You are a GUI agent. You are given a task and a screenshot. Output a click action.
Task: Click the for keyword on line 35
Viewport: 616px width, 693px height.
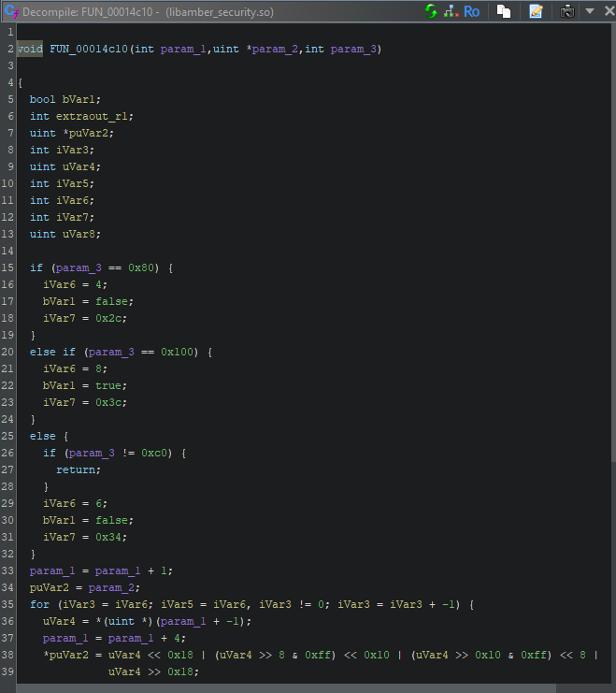(x=39, y=604)
